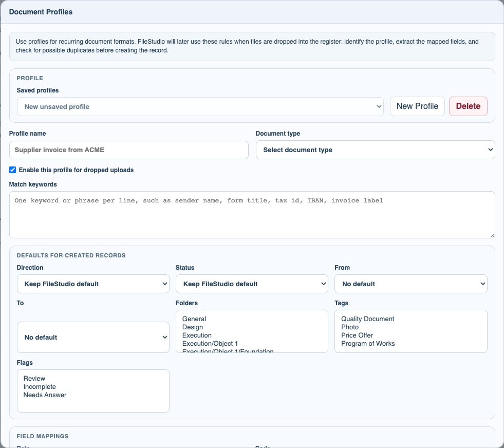This screenshot has width=504, height=448.
Task: Open the Status dropdown
Action: pyautogui.click(x=252, y=284)
